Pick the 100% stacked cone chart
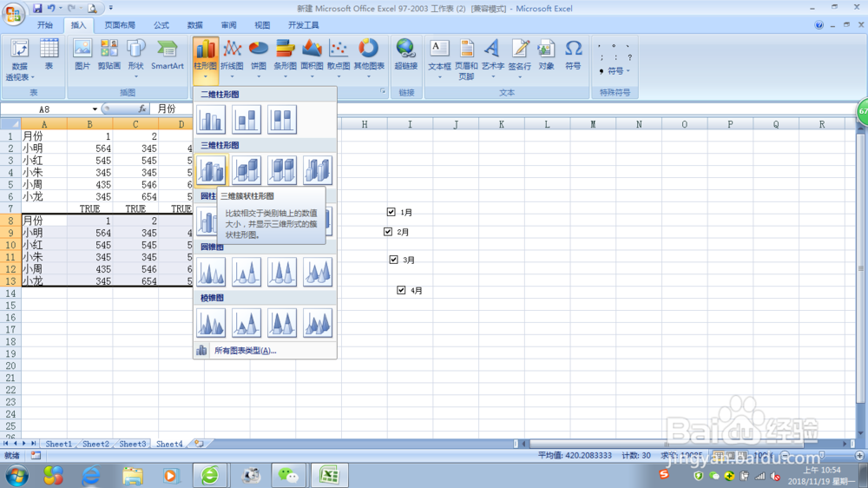Image resolution: width=868 pixels, height=488 pixels. click(x=282, y=272)
